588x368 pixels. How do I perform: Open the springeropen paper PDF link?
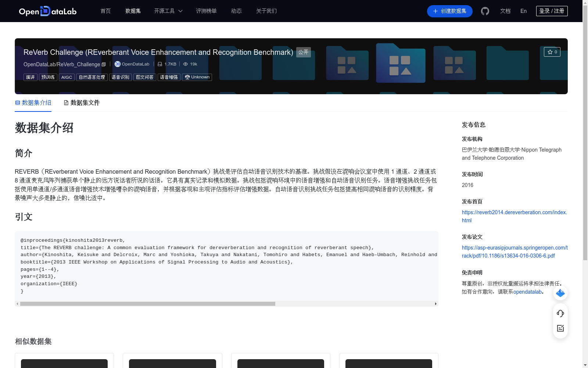(x=514, y=252)
